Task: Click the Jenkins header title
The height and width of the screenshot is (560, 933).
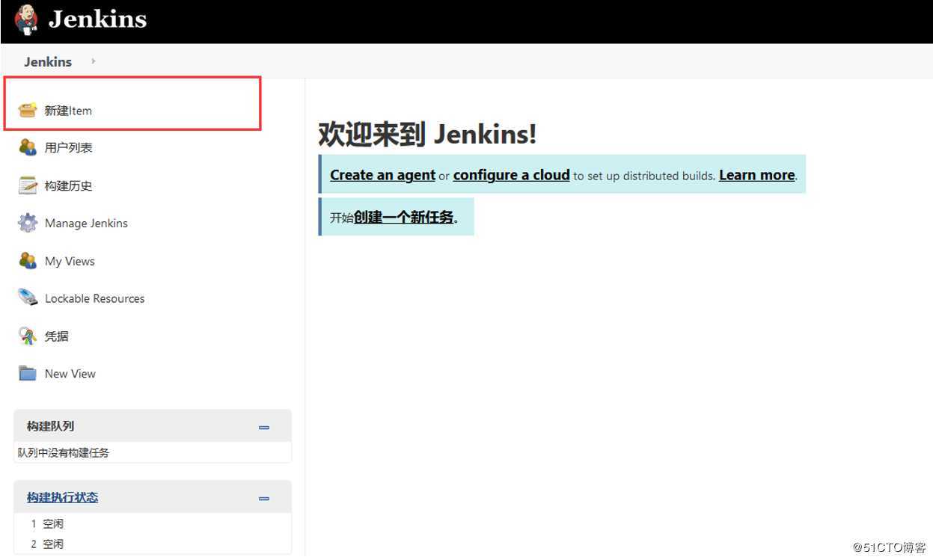Action: point(97,19)
